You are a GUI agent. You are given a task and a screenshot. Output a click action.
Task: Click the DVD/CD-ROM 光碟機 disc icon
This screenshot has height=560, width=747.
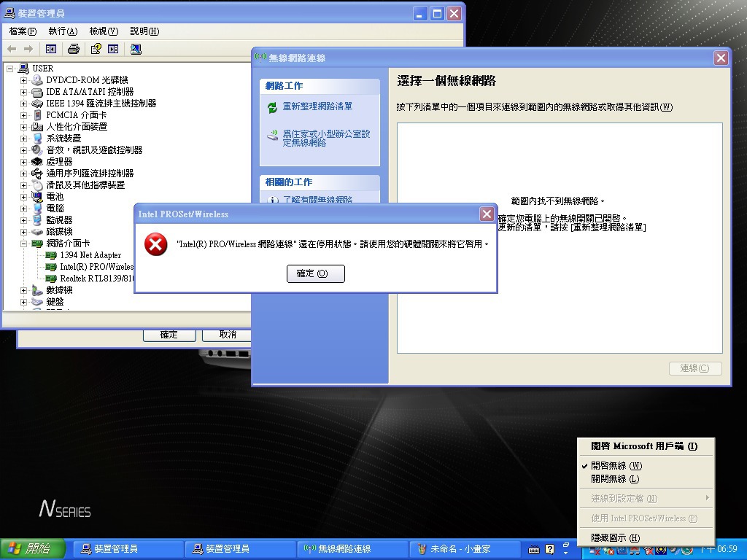(x=37, y=80)
